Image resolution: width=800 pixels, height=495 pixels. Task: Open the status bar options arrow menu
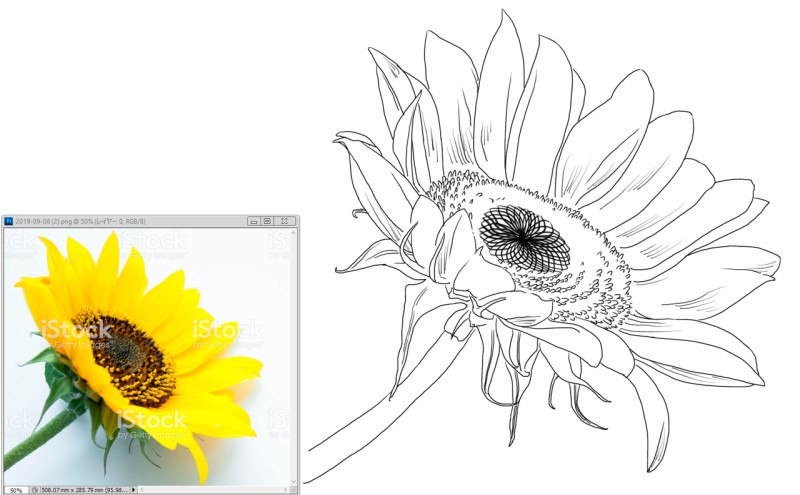click(134, 490)
